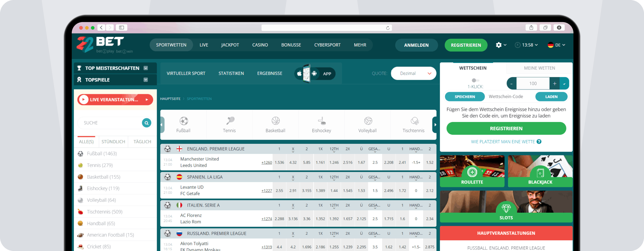
Task: Click the Safari downloads icon
Action: click(559, 28)
